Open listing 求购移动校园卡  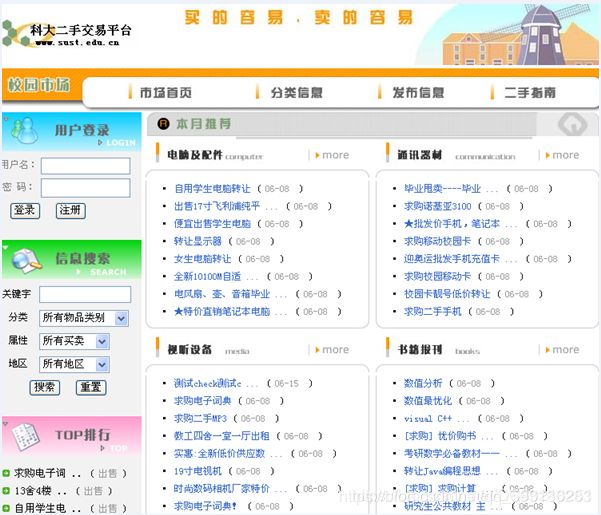437,241
